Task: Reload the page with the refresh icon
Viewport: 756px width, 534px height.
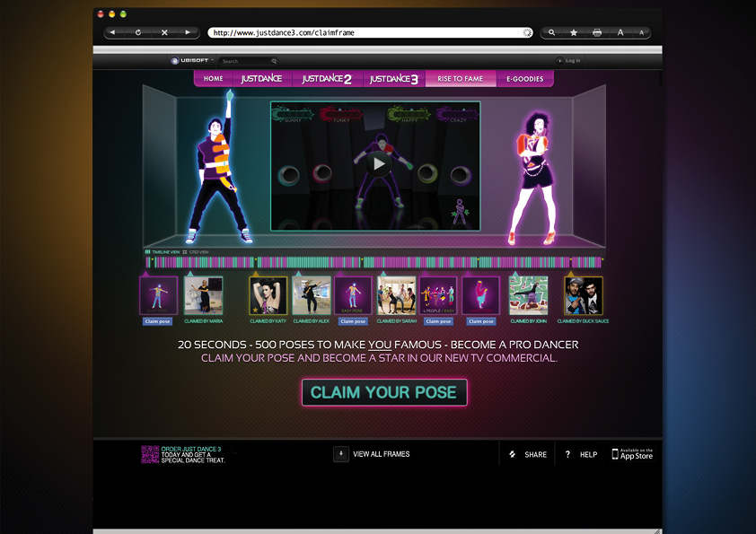Action: click(x=137, y=32)
